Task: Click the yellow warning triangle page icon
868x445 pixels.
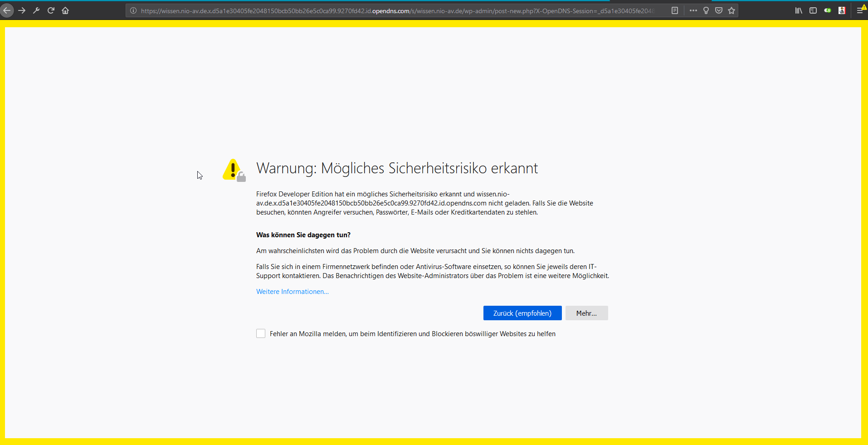Action: (x=234, y=170)
